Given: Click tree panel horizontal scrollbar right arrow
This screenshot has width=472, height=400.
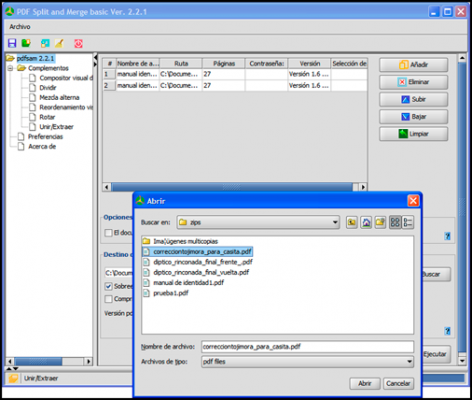Looking at the screenshot, I should click(88, 361).
